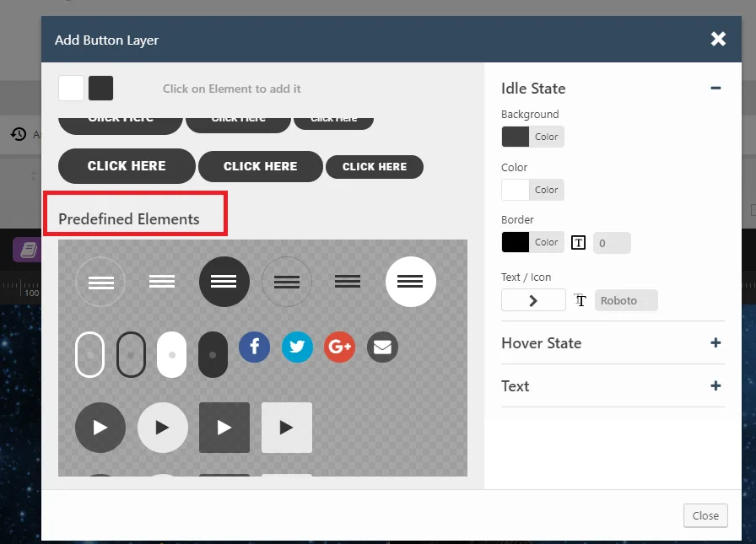Pick the Border color swatch
Image resolution: width=756 pixels, height=544 pixels.
532,242
